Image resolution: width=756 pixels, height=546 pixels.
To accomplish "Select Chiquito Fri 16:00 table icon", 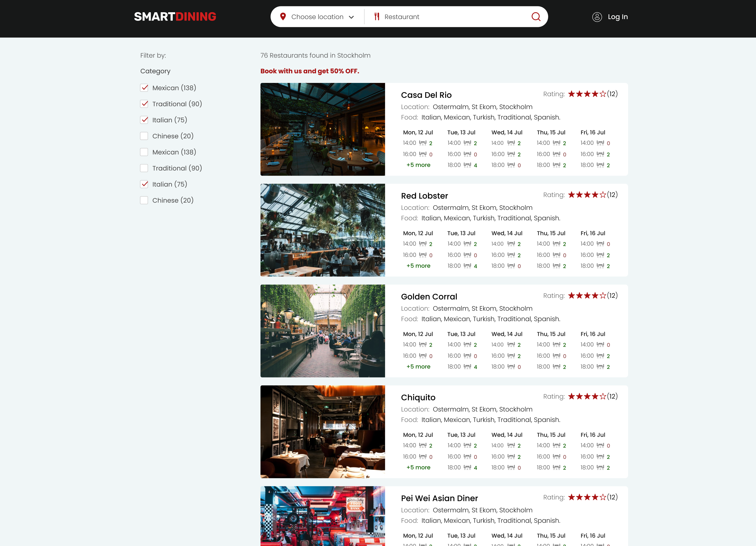I will (x=600, y=456).
